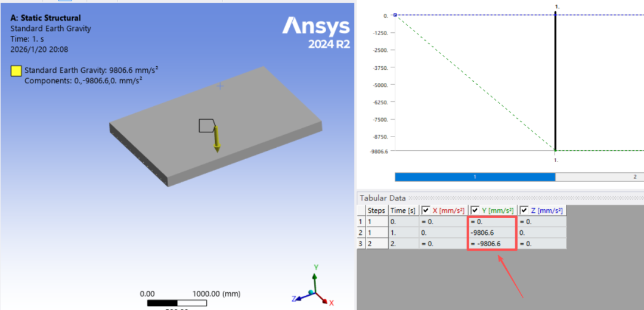Click the gravity annotation tag next to arrow
This screenshot has height=310, width=644.
click(206, 126)
